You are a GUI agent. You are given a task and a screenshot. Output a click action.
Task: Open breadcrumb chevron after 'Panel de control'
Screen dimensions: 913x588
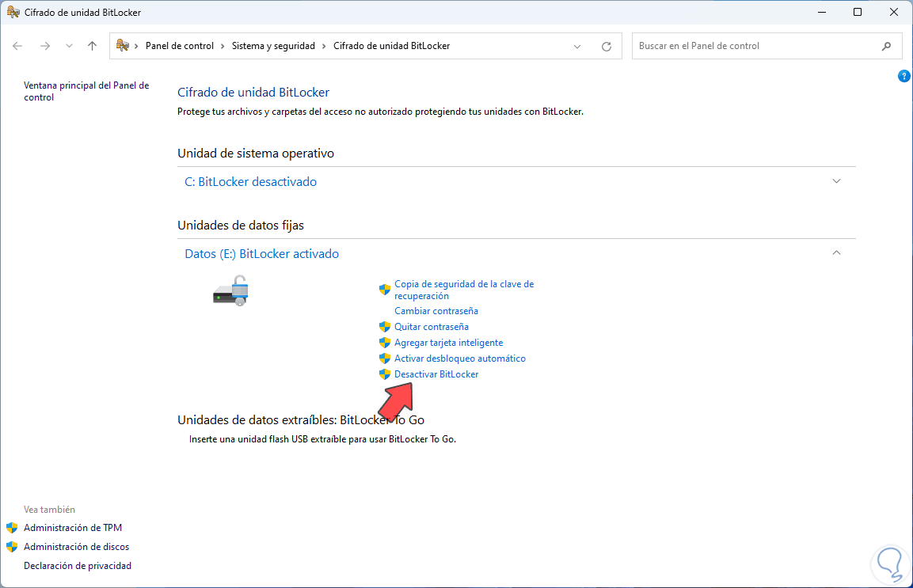[223, 46]
